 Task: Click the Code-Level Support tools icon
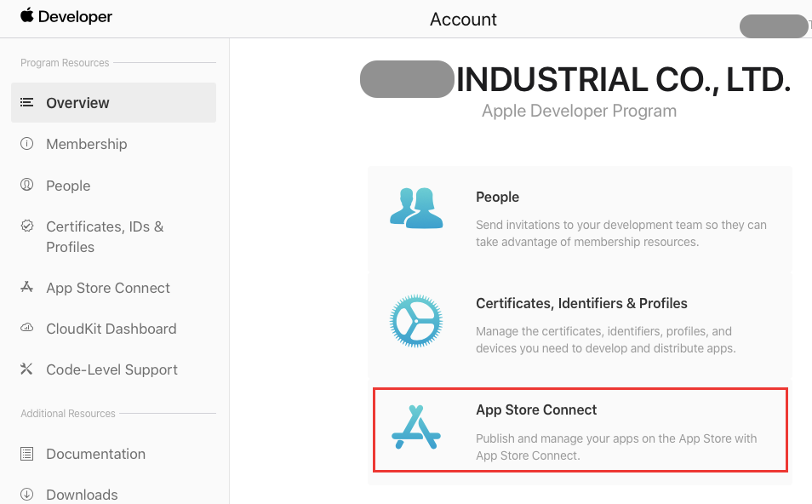pos(26,369)
